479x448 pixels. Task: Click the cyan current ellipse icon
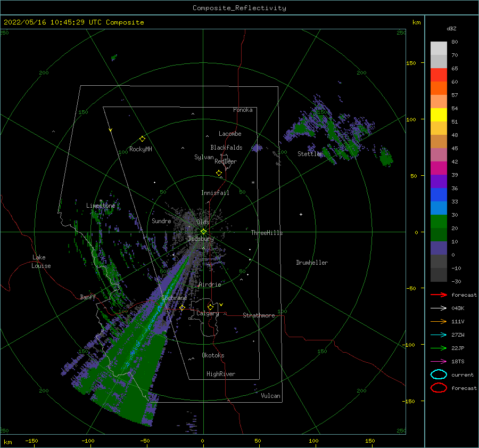(x=439, y=374)
